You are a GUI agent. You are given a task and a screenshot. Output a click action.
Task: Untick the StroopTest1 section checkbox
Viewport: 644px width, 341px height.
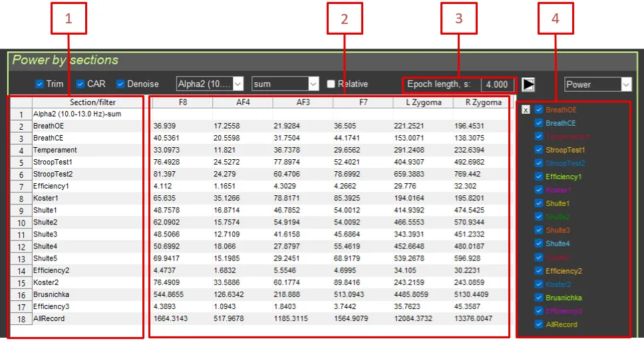539,150
